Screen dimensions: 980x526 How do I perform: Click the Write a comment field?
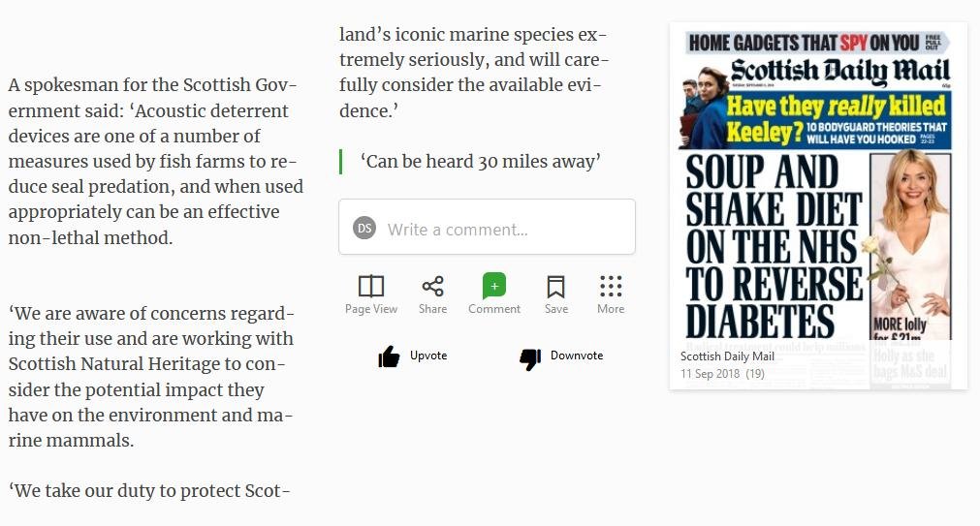pos(487,227)
